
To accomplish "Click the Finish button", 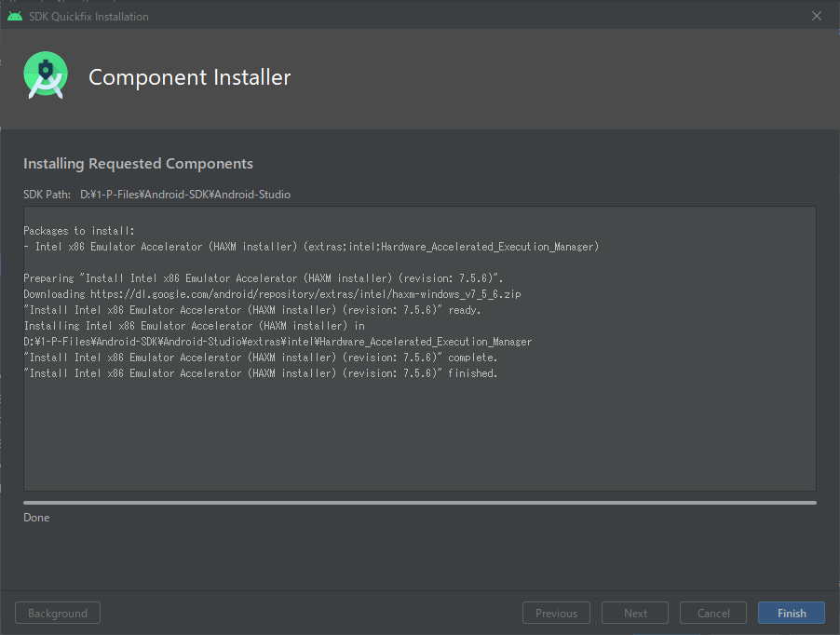I will tap(791, 613).
